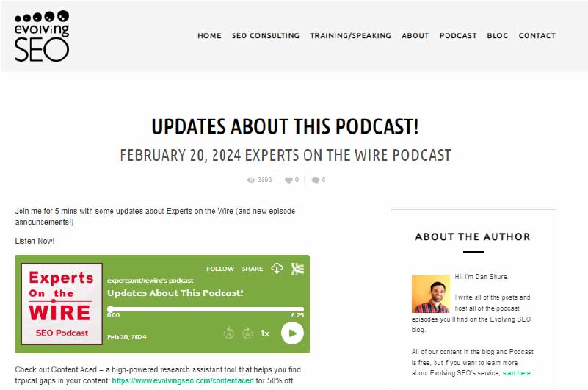Click the 'Listen Now!' text
This screenshot has height=390, width=588.
tap(35, 241)
